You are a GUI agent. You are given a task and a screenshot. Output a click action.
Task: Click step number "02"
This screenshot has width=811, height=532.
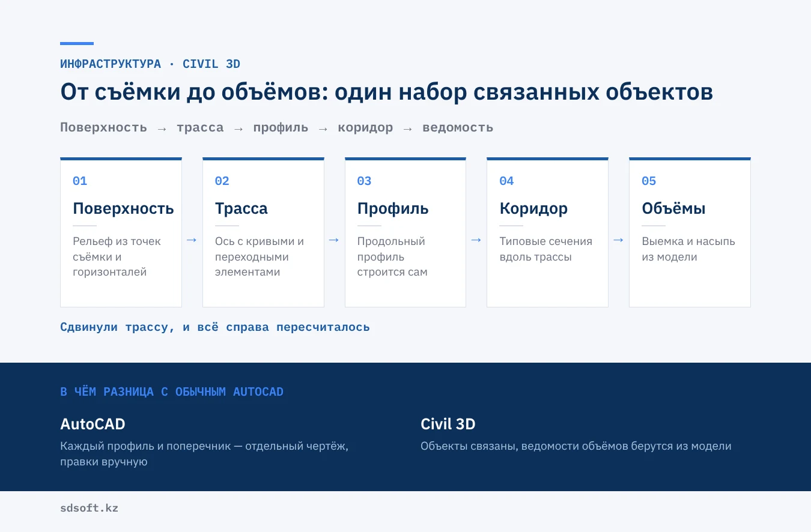pyautogui.click(x=222, y=181)
